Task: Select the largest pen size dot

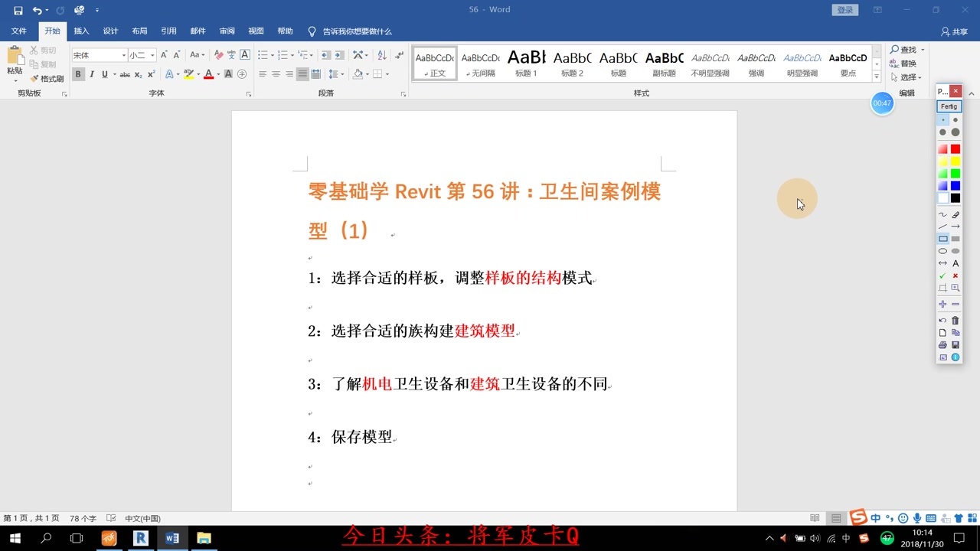Action: click(x=955, y=132)
